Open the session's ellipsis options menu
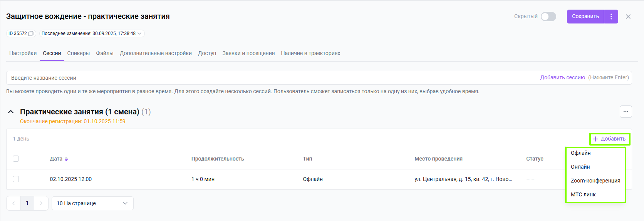 pos(626,112)
